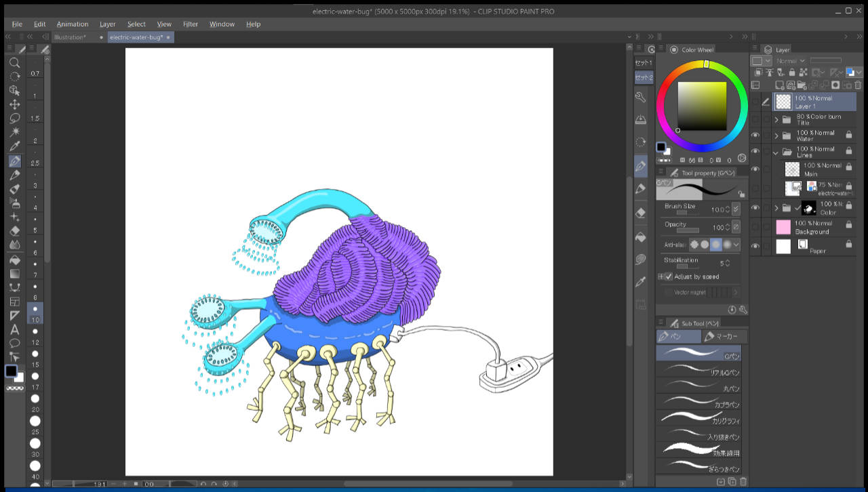868x492 pixels.
Task: Open the File menu
Action: 17,24
